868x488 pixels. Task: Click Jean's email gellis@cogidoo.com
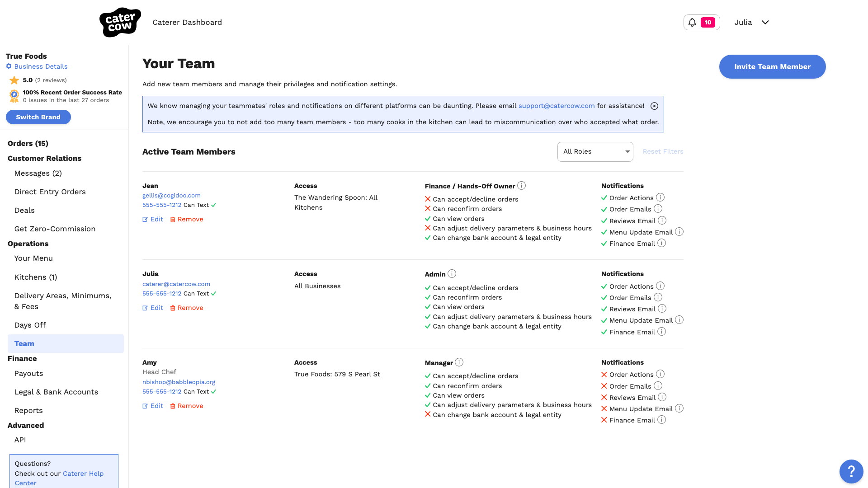coord(171,195)
